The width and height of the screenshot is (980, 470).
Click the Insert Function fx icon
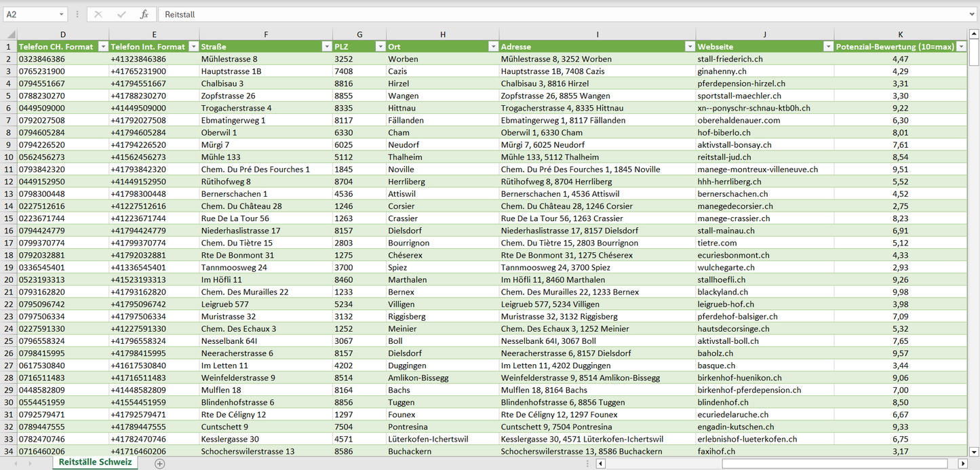tap(144, 14)
